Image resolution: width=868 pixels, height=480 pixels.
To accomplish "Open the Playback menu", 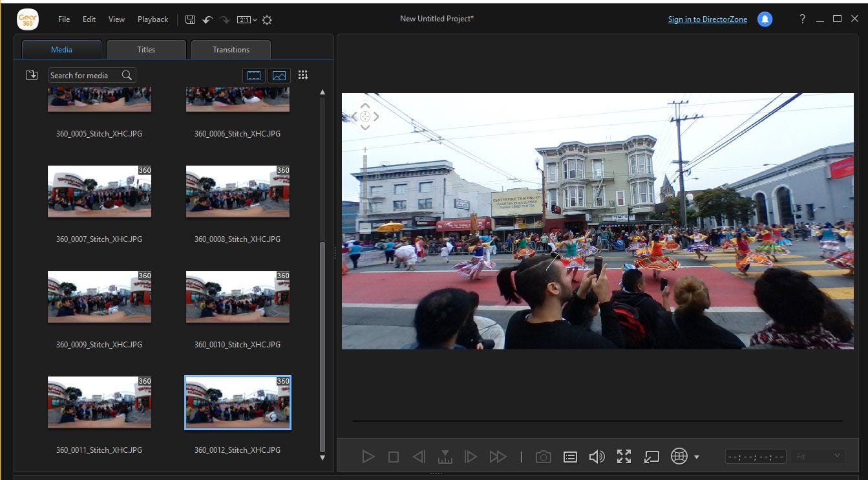I will (x=153, y=19).
